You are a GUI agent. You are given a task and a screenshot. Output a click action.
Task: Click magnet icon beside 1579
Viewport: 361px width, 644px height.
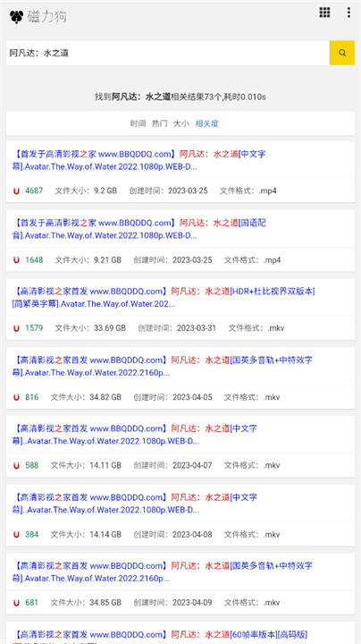click(x=16, y=328)
